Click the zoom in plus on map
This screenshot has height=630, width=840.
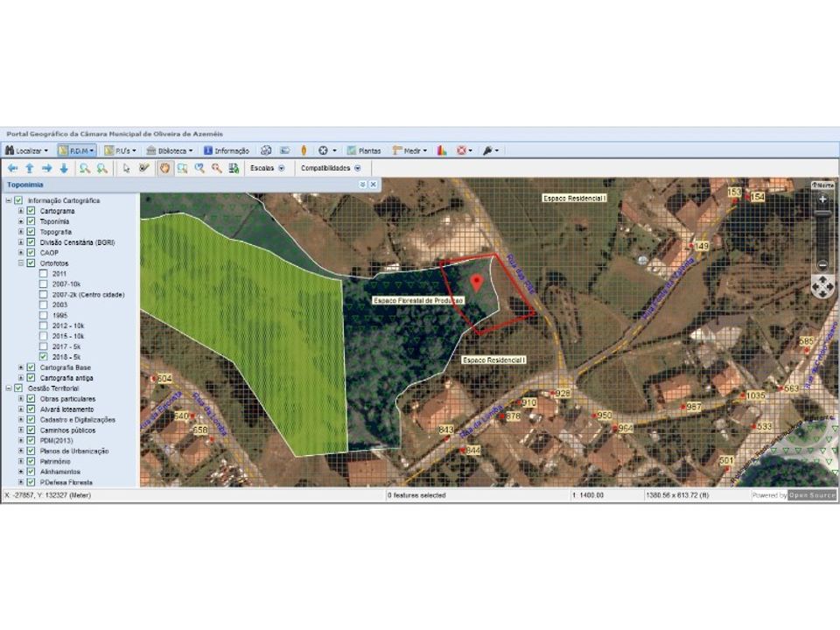click(x=822, y=199)
